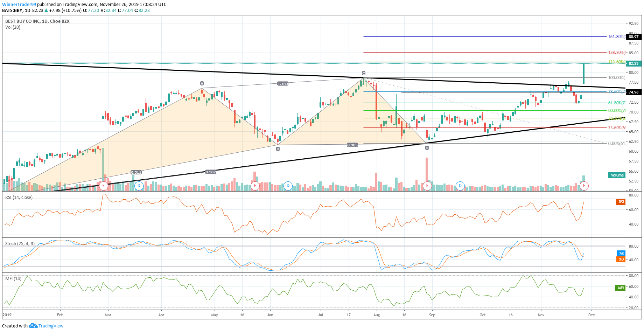
Task: Click the Vol (20) indicator title
Action: [13, 27]
